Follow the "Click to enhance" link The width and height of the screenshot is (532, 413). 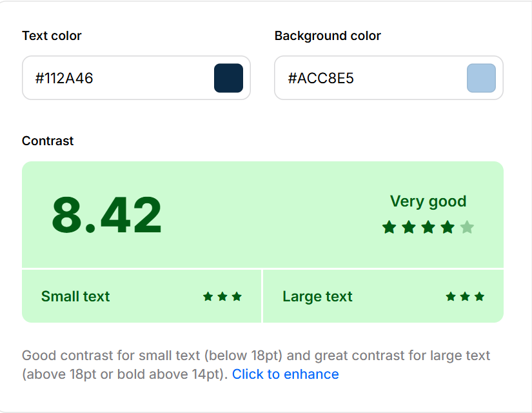tap(285, 374)
